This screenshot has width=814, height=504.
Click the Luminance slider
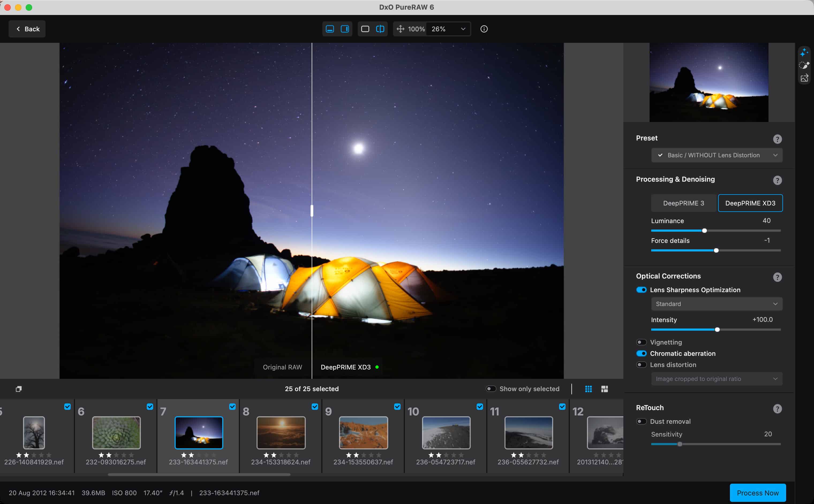coord(715,230)
